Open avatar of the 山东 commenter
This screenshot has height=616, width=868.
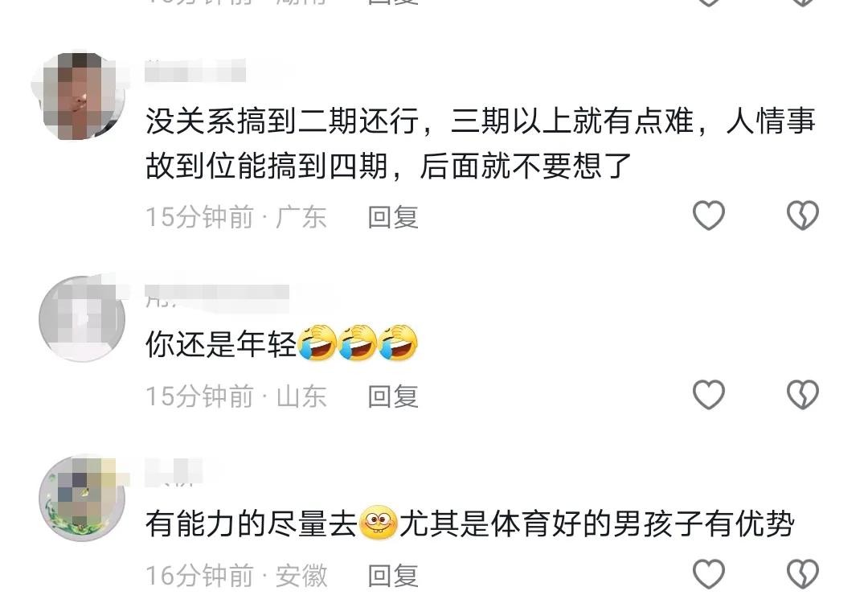pyautogui.click(x=82, y=319)
